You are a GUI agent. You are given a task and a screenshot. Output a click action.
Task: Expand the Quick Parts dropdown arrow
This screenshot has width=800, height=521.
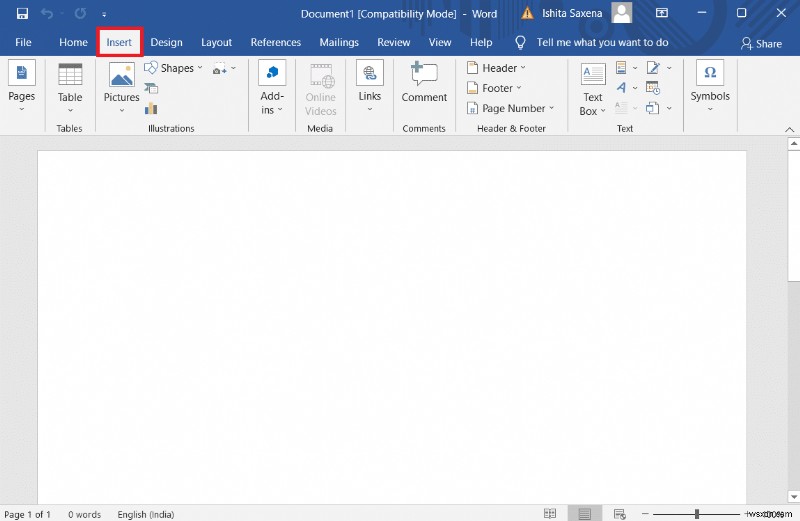(x=635, y=68)
